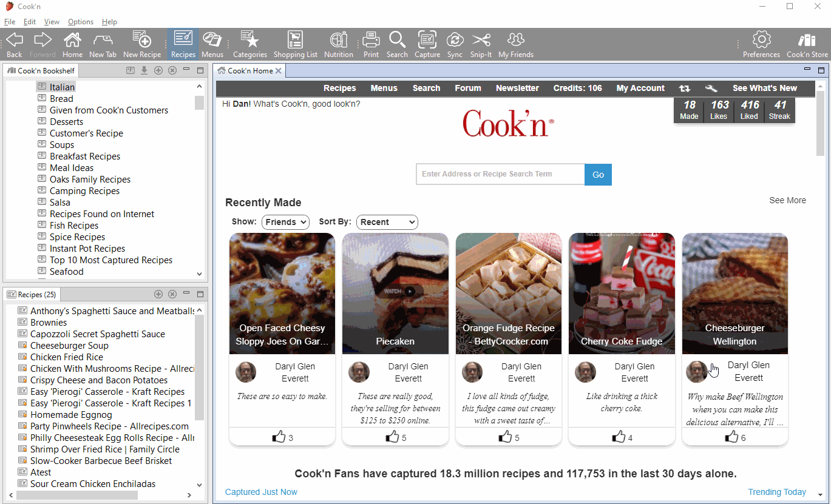
Task: Open Preferences gear icon
Action: click(761, 45)
